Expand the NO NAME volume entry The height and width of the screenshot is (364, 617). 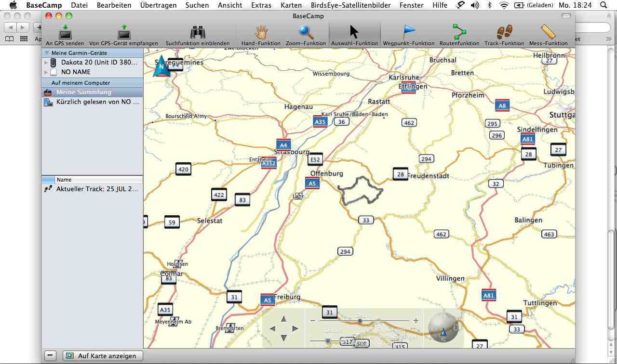point(46,72)
